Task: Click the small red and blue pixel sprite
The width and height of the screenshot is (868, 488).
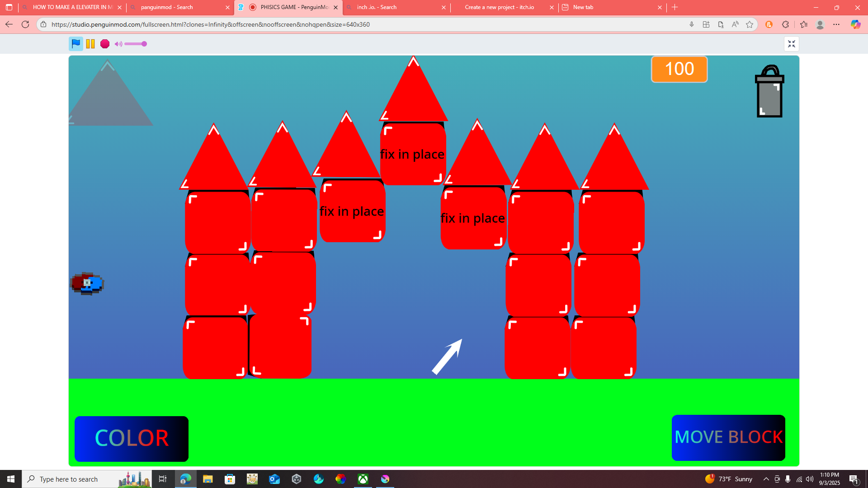Action: click(x=87, y=283)
